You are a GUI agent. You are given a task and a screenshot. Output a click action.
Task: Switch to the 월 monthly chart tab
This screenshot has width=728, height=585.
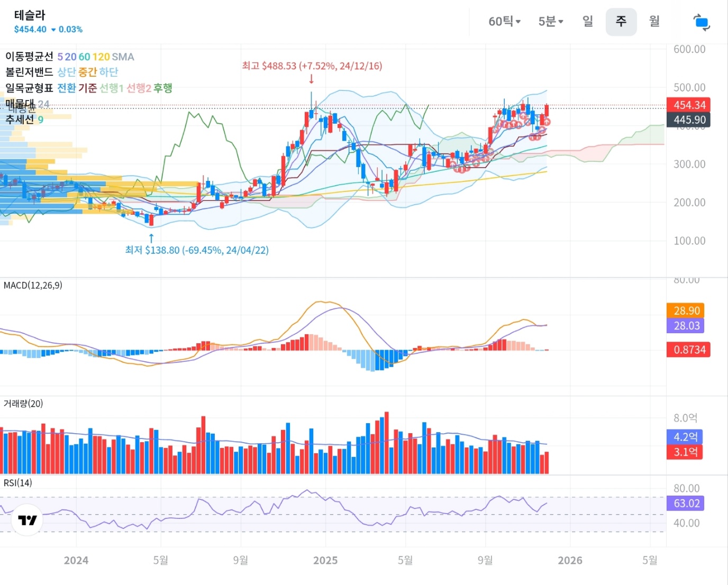click(x=654, y=21)
